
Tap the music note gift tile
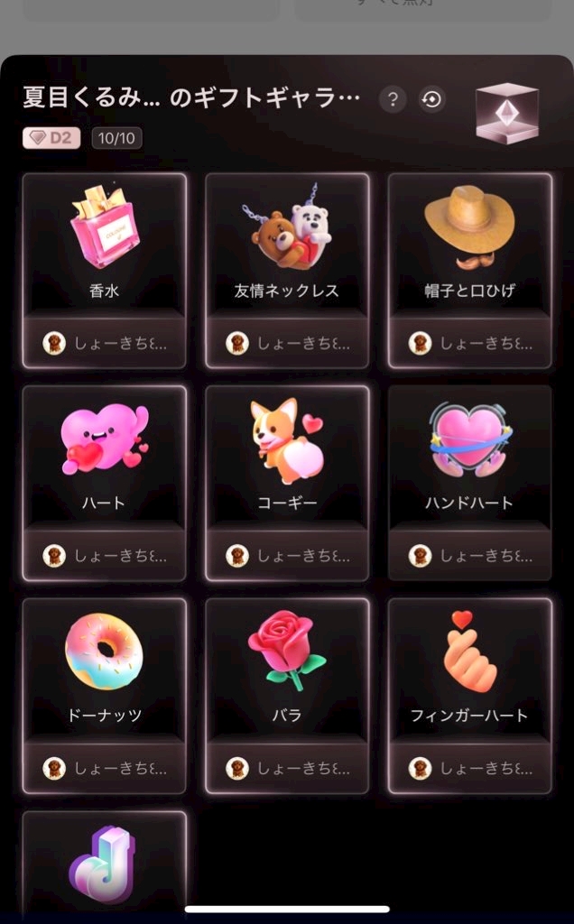pos(105,864)
